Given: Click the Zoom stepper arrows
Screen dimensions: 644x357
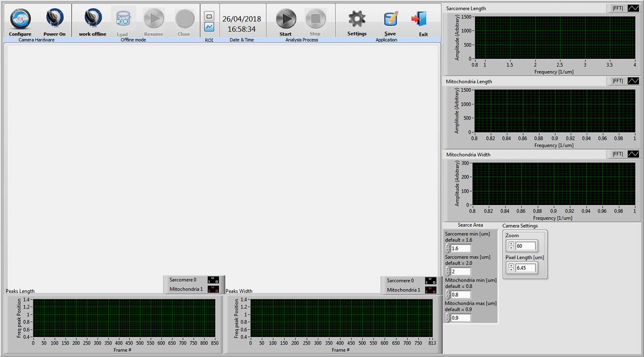Looking at the screenshot, I should (511, 246).
